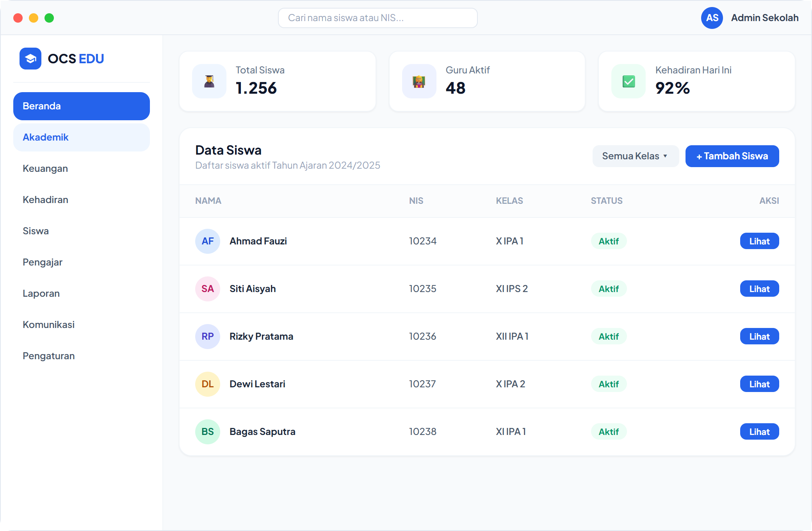Click the Total Siswa value 1.256

[x=256, y=88]
